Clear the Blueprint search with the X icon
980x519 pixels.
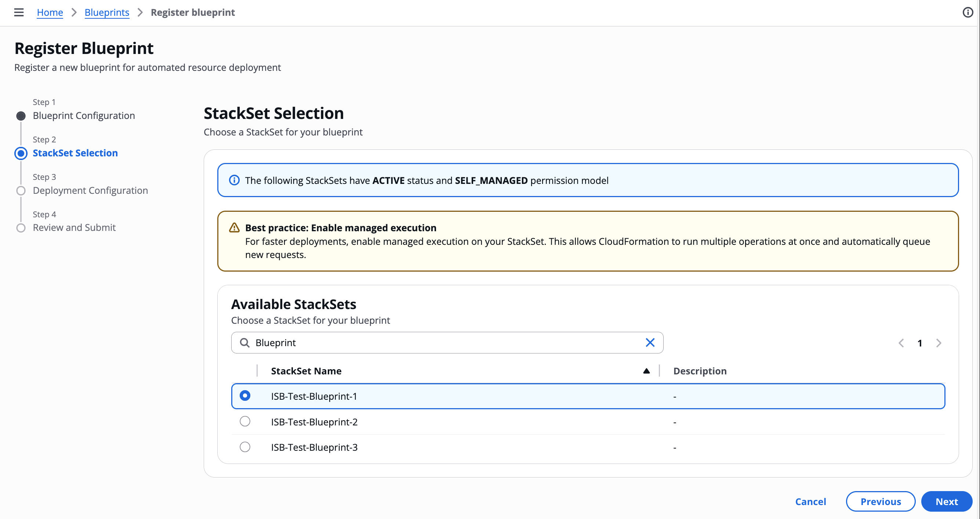point(650,342)
